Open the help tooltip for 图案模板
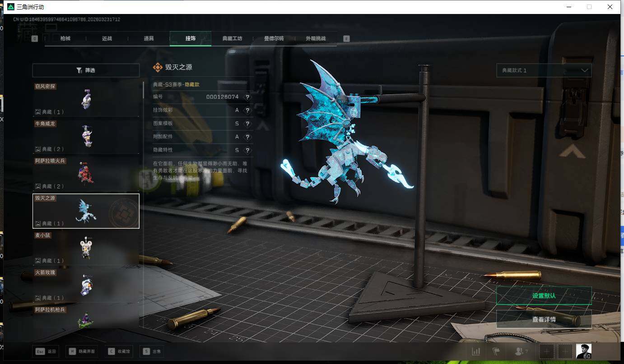This screenshot has width=624, height=364. click(247, 124)
